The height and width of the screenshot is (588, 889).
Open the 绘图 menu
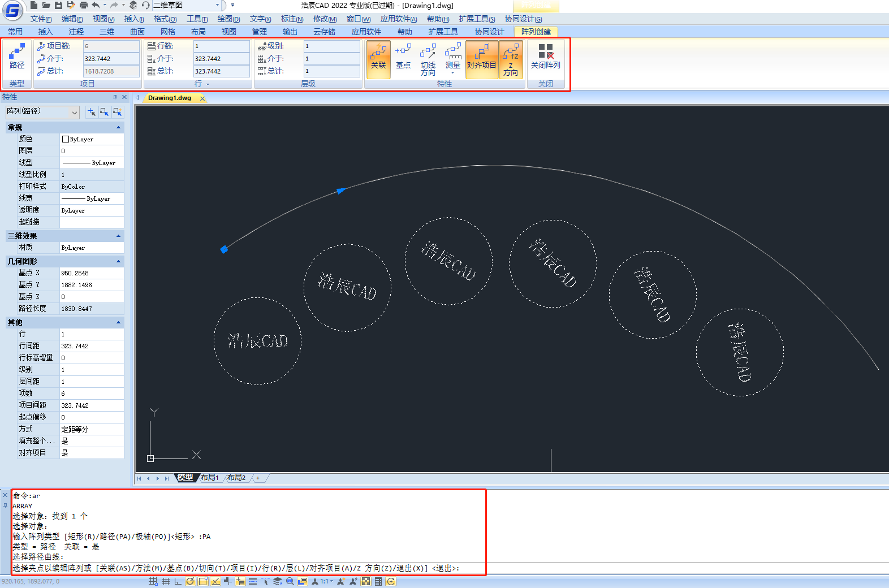pos(228,19)
